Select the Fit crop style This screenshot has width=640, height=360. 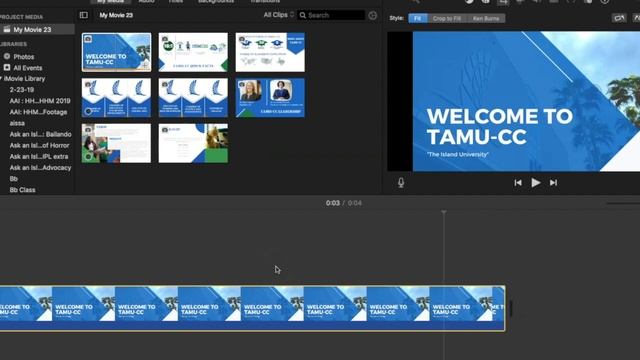[x=418, y=18]
